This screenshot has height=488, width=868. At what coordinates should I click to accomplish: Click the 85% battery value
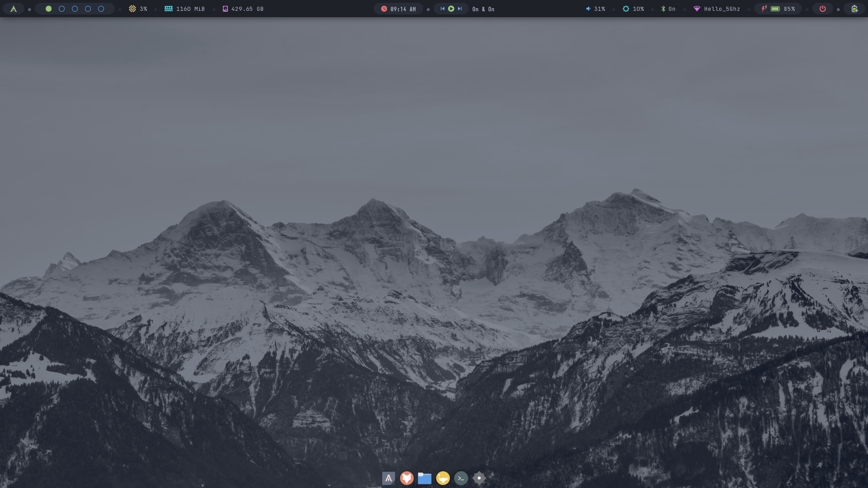(789, 9)
